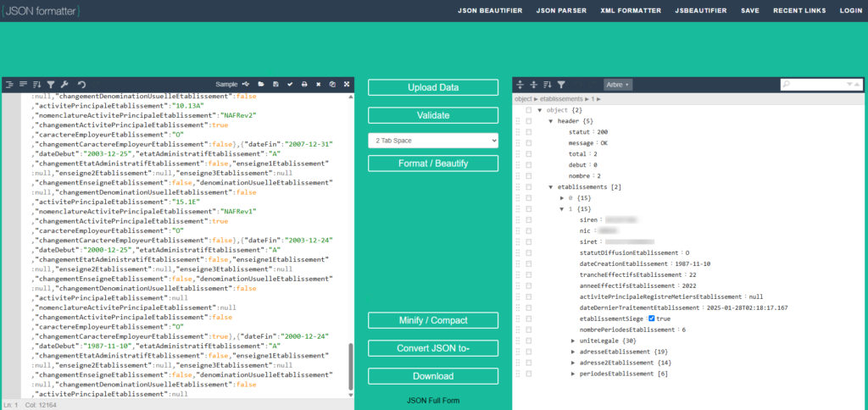
Task: Expand the uniteLegale node
Action: pyautogui.click(x=574, y=341)
